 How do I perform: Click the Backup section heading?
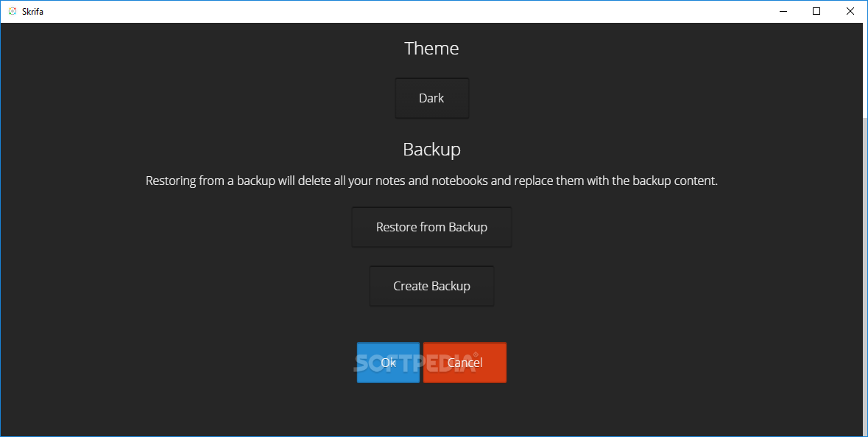(431, 150)
